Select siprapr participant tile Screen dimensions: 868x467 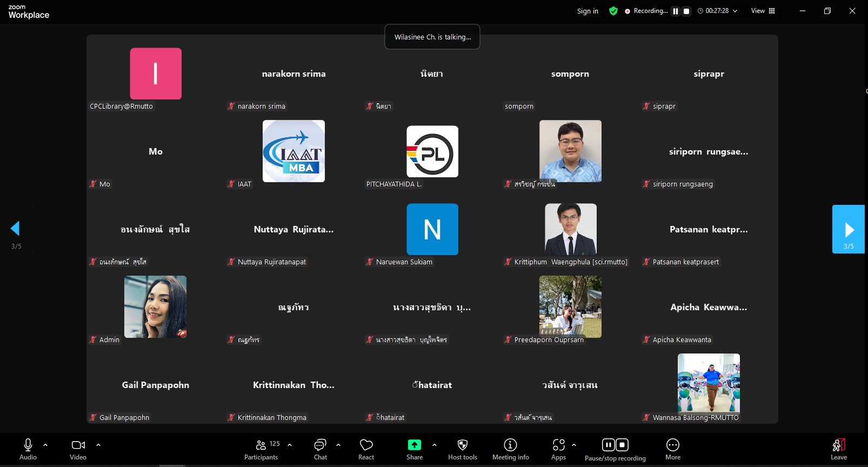coord(709,74)
